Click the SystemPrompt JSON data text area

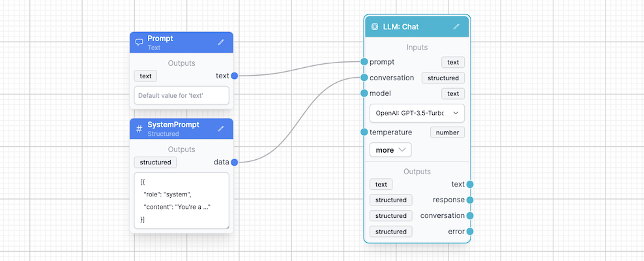(x=182, y=200)
